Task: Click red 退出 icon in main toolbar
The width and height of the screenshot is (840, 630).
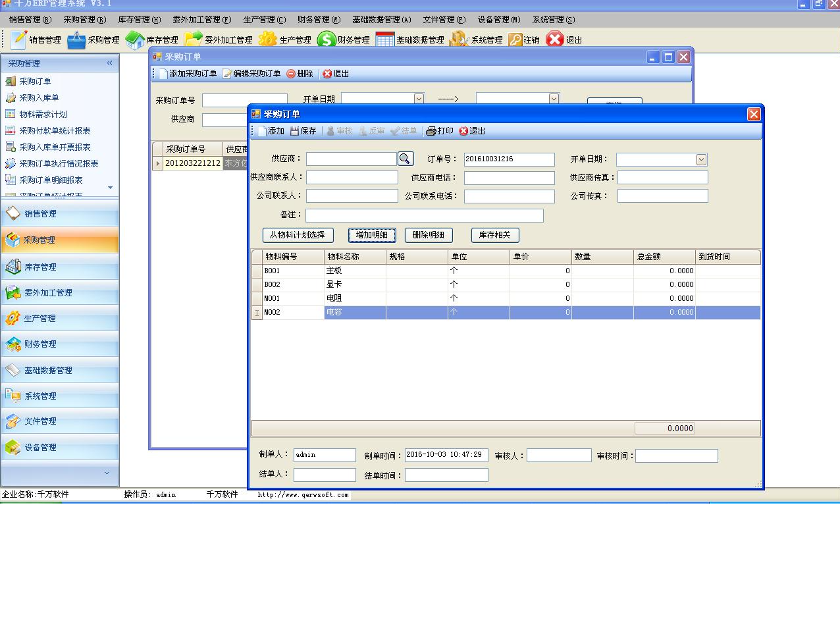Action: pyautogui.click(x=555, y=39)
